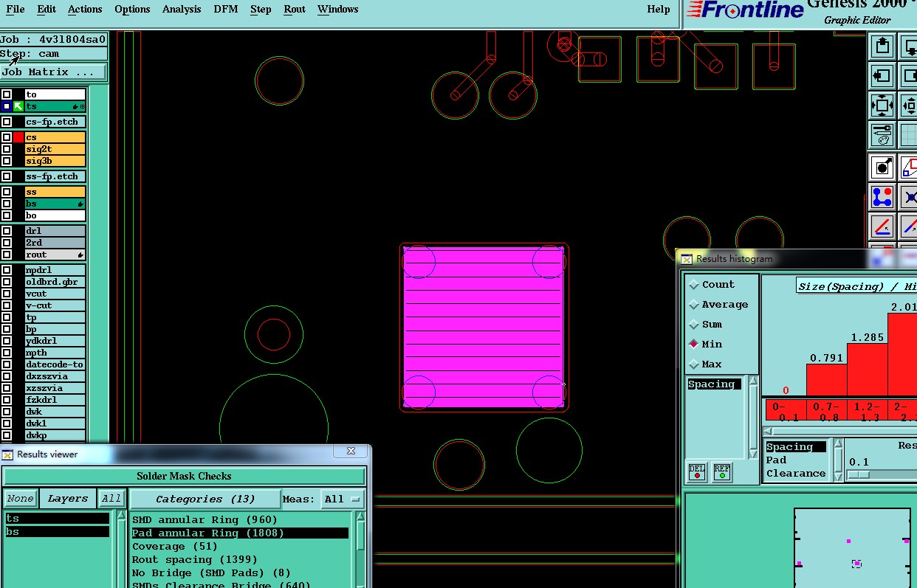Image resolution: width=917 pixels, height=588 pixels.
Task: Open the tools and palette settings icon
Action: pos(882,134)
